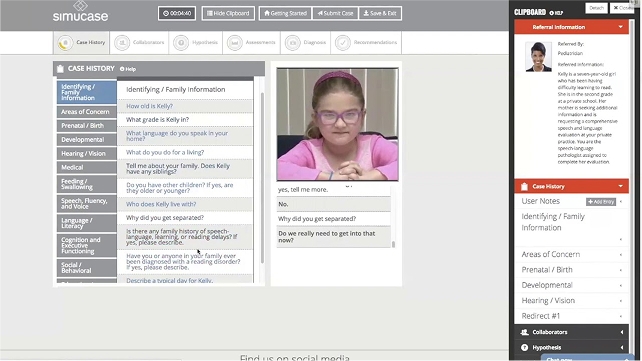Click the Add Entry button

point(601,201)
